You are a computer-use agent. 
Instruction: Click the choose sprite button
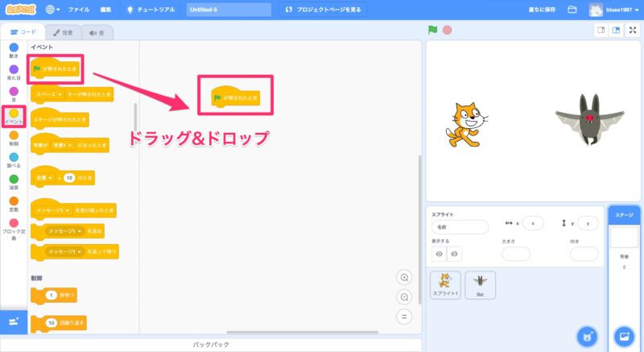587,335
